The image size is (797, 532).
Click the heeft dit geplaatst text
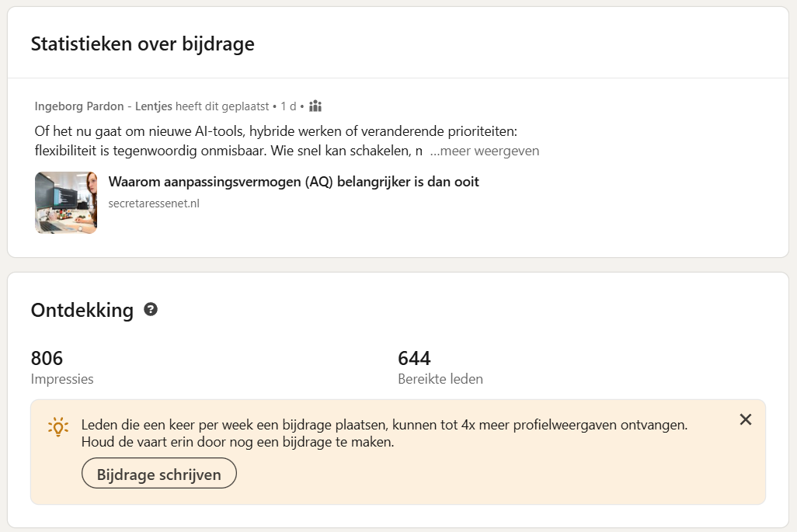[x=222, y=106]
